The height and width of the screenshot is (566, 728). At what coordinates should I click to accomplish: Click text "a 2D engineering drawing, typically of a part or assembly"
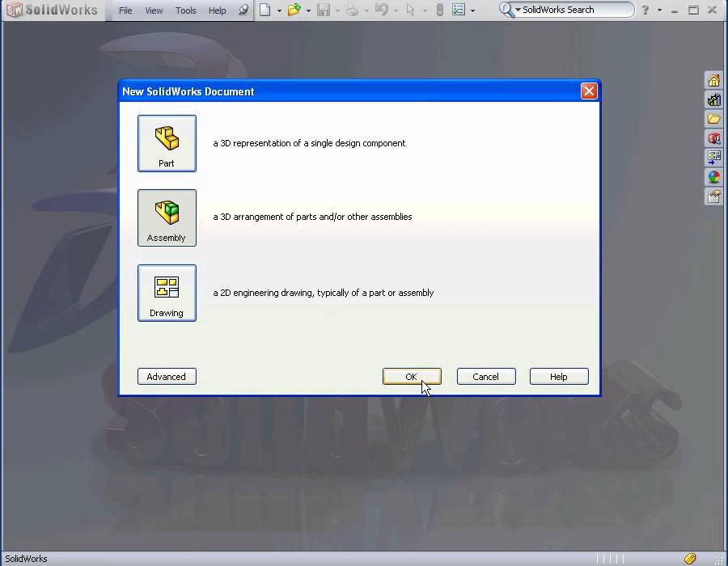[x=323, y=293]
